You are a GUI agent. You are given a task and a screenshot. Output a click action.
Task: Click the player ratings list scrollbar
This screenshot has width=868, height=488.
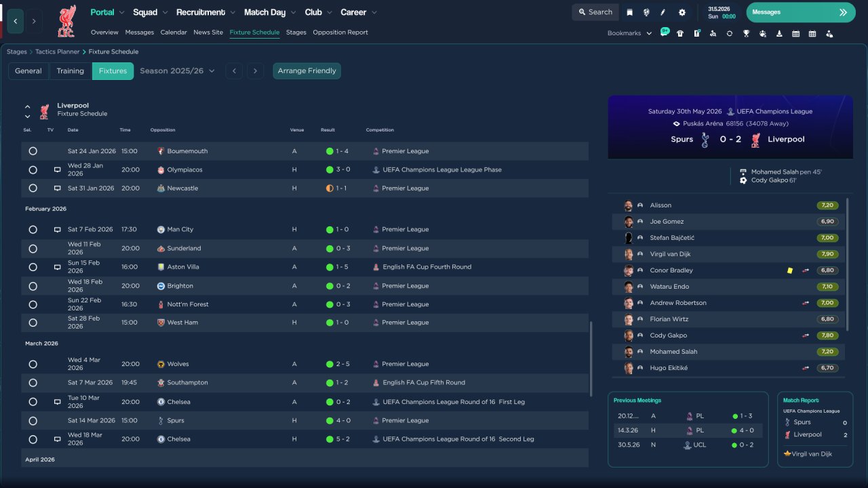tap(847, 264)
